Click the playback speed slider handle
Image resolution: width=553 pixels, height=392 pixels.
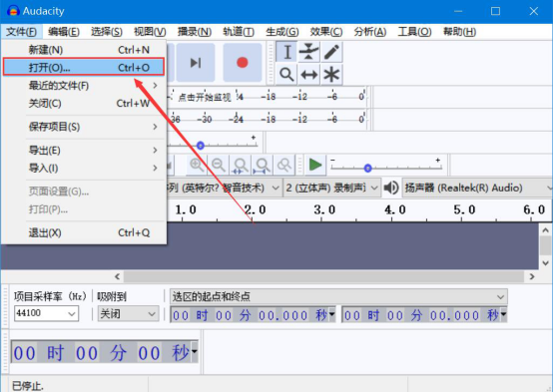pos(368,169)
